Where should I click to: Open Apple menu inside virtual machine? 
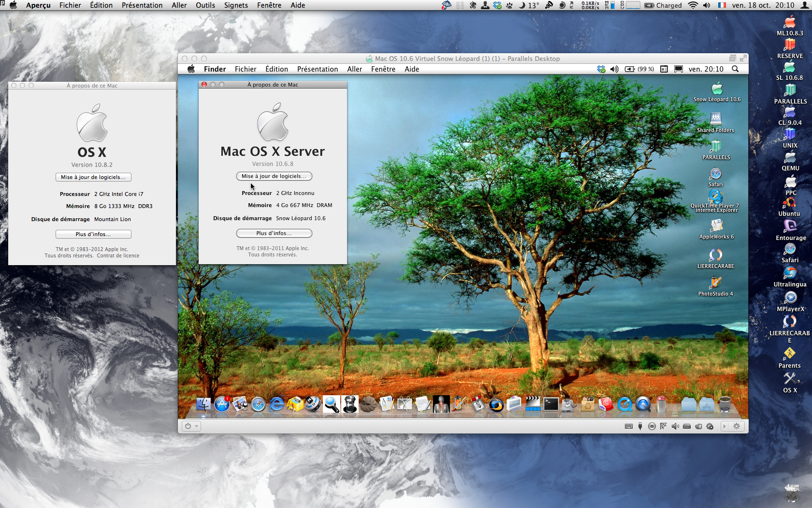pyautogui.click(x=191, y=69)
